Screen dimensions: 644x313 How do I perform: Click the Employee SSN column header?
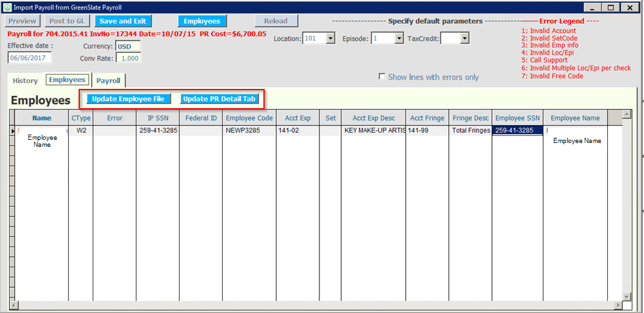pos(518,118)
